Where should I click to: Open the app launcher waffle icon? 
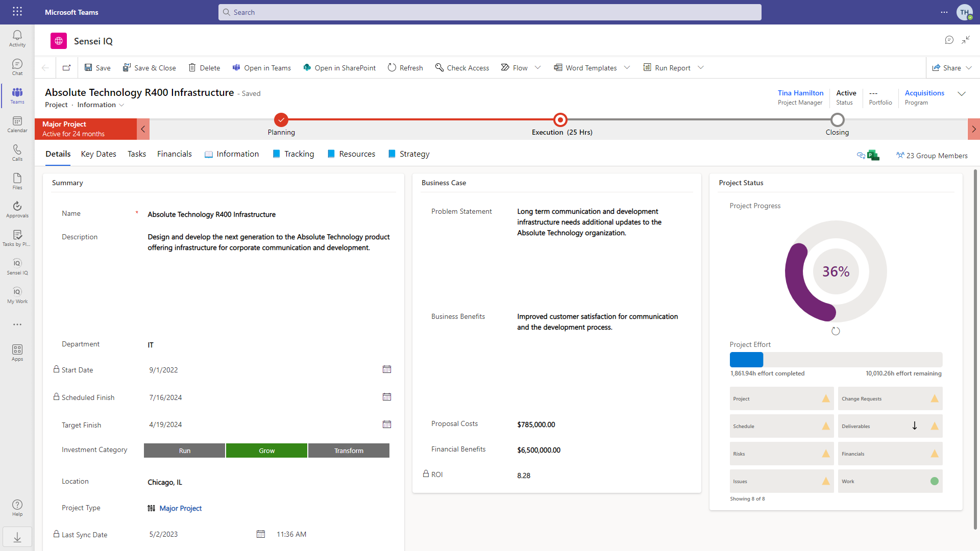click(17, 12)
